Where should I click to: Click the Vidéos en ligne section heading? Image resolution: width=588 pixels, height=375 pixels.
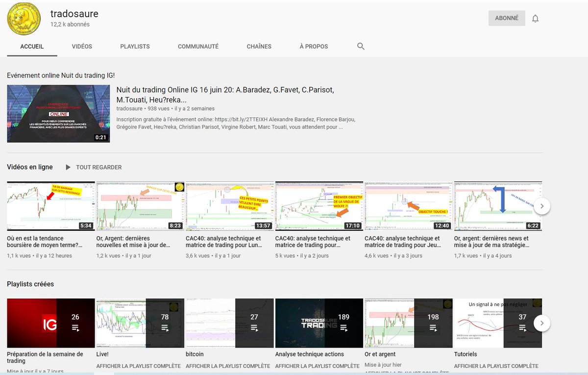[x=30, y=167]
